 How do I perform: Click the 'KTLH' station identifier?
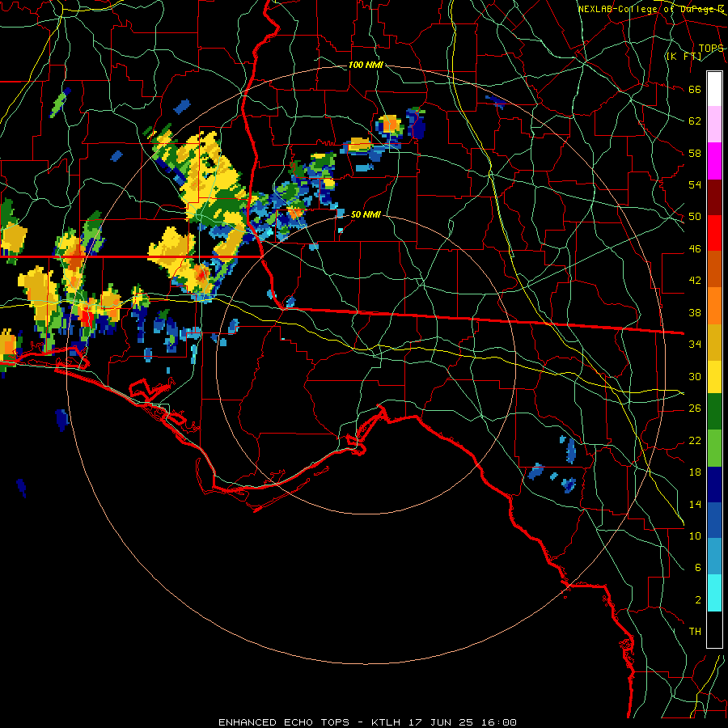tap(386, 722)
